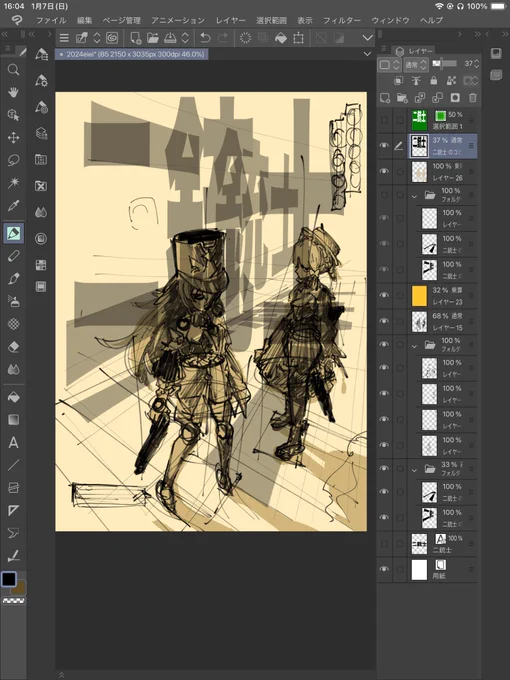Collapse the 33% opacity folder
510x680 pixels.
(414, 470)
